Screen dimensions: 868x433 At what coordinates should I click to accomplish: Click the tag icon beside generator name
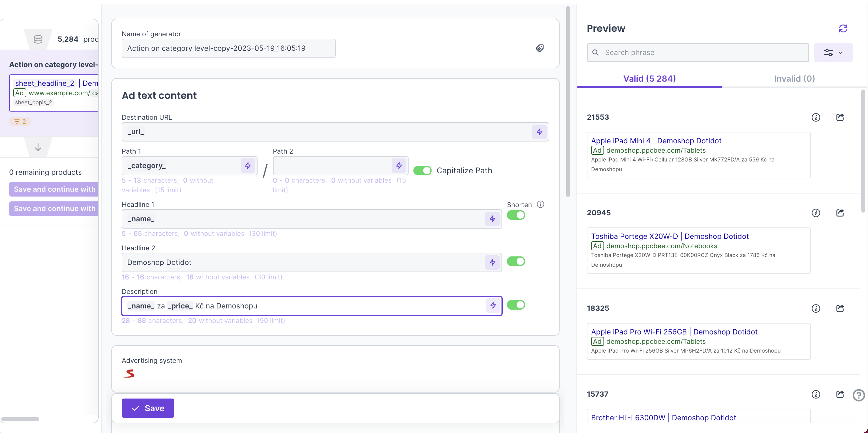pyautogui.click(x=539, y=48)
